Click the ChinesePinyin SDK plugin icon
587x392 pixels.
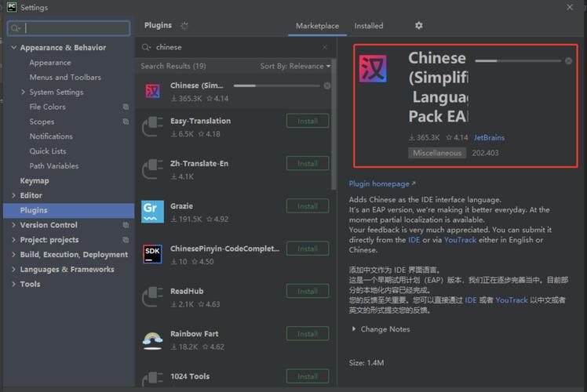coord(152,254)
